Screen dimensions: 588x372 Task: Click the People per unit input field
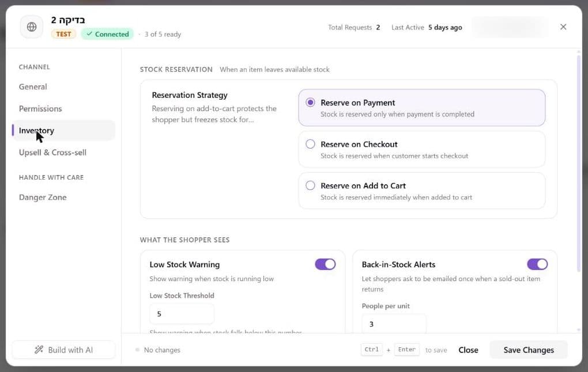pyautogui.click(x=394, y=324)
